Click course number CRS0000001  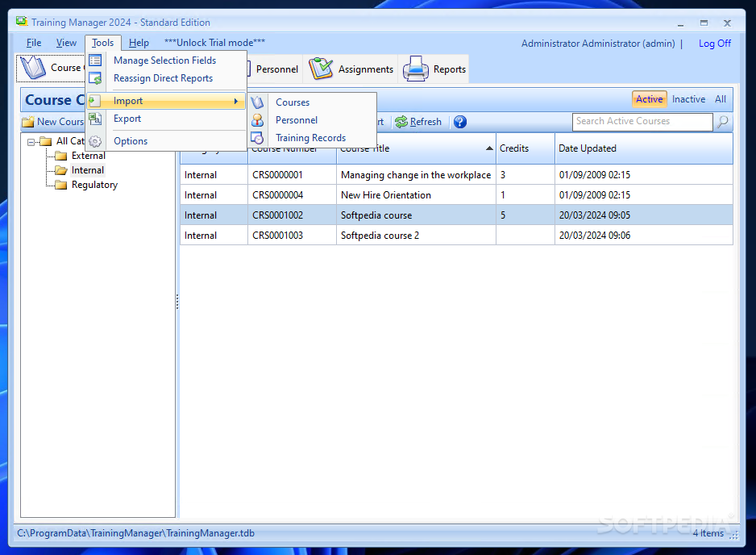click(278, 175)
